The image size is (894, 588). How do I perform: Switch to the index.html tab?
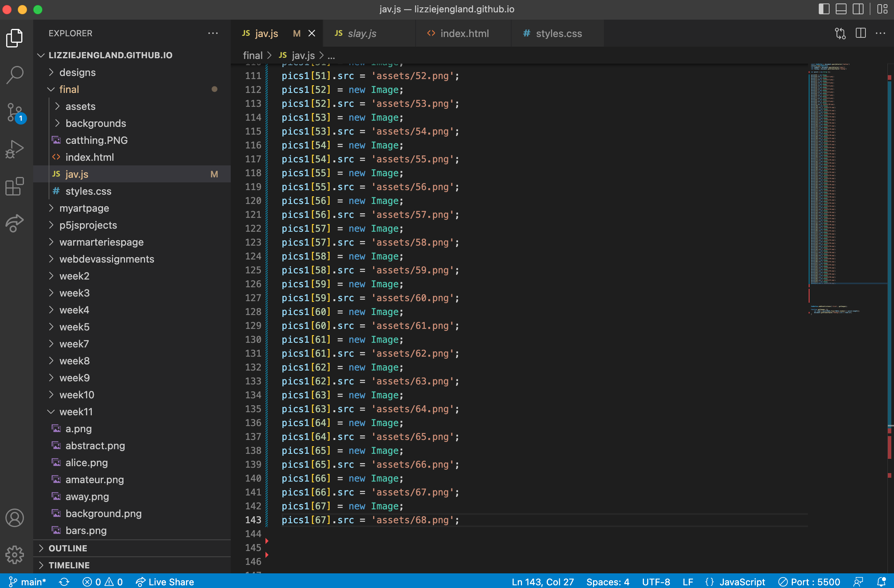pyautogui.click(x=464, y=34)
